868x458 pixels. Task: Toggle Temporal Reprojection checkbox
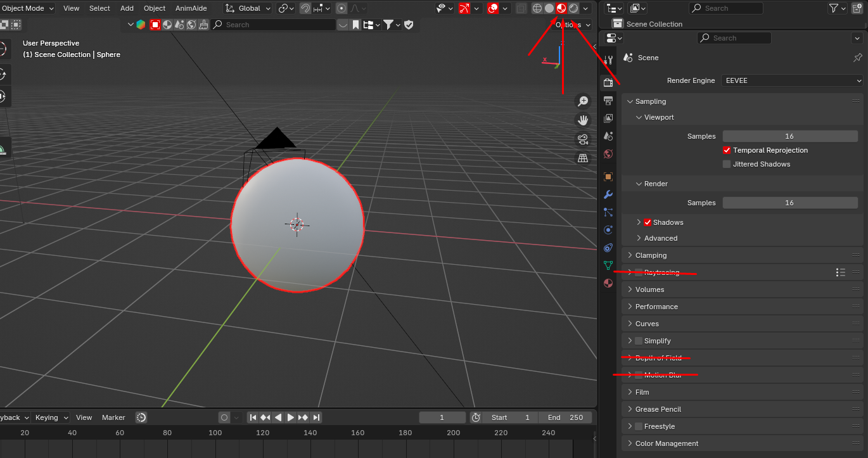[x=727, y=150]
